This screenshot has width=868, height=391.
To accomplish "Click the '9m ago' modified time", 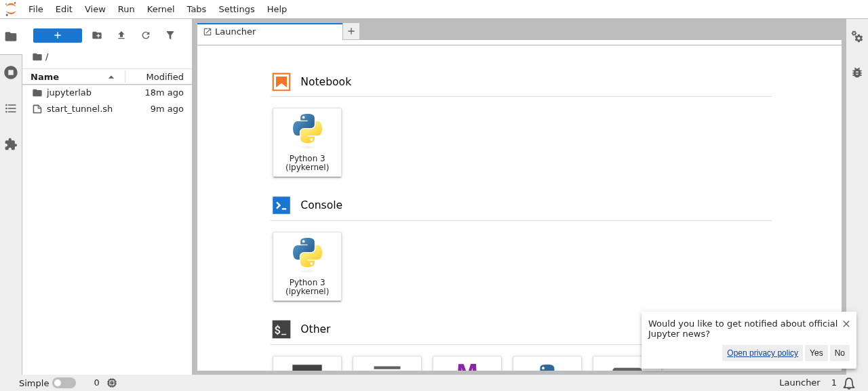I will (167, 109).
